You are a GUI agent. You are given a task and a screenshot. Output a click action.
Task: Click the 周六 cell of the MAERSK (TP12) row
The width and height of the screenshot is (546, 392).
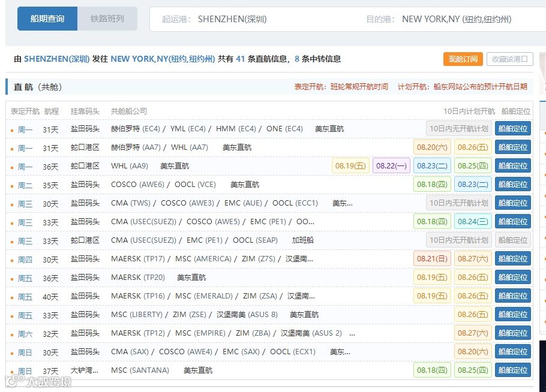25,334
